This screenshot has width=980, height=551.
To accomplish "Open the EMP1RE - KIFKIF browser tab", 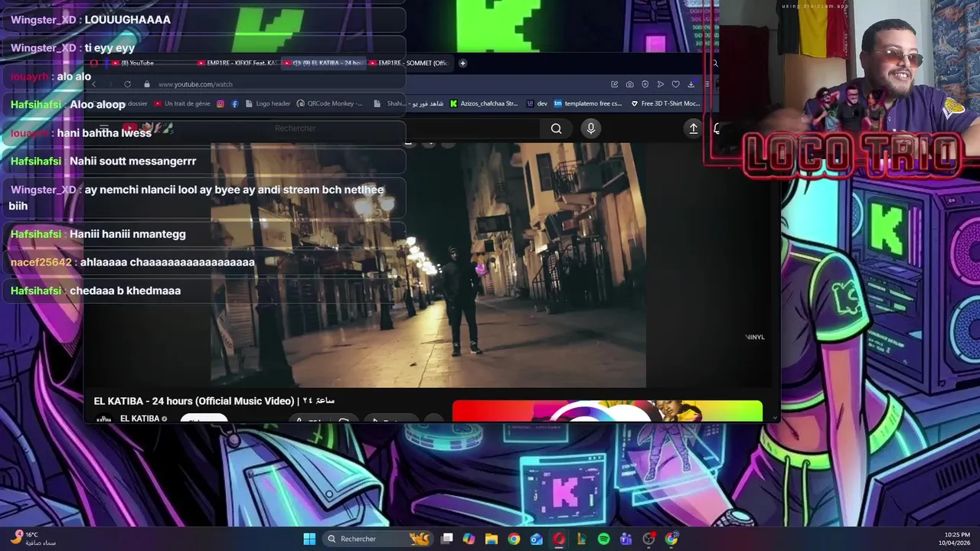I will pyautogui.click(x=238, y=64).
